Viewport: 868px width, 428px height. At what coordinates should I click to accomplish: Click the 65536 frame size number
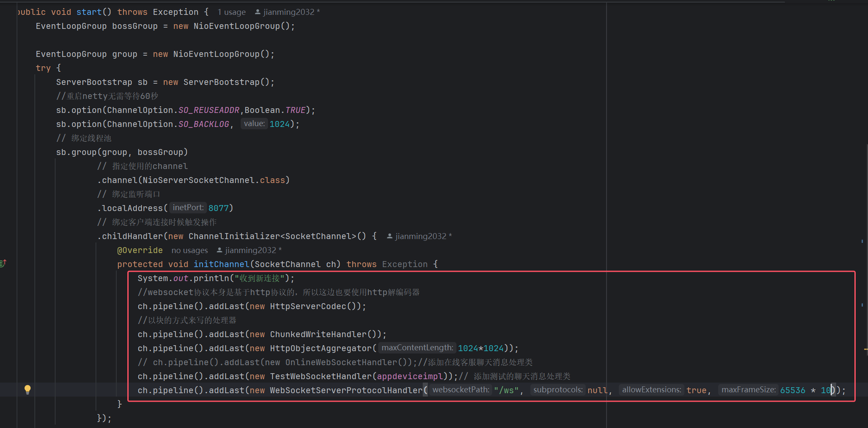792,391
